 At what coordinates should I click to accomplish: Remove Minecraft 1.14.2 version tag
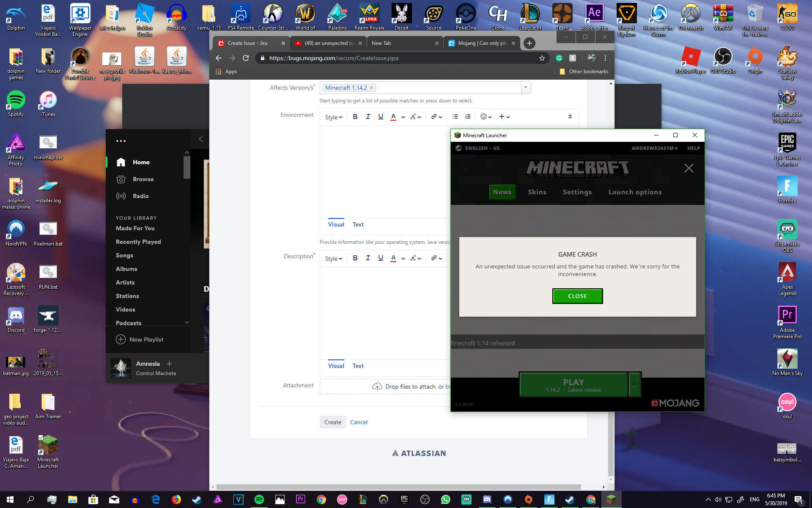tap(371, 88)
